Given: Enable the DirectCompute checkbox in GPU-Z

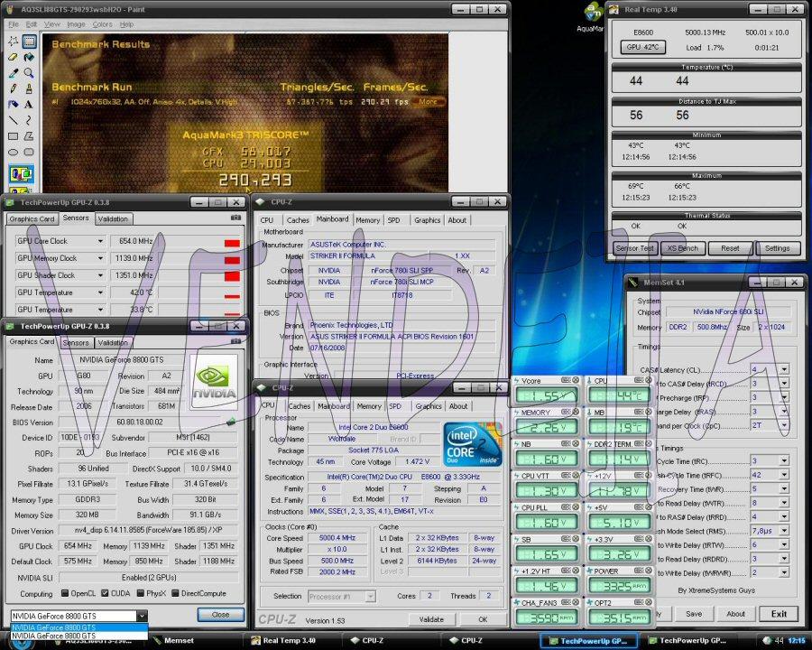Looking at the screenshot, I should [175, 593].
